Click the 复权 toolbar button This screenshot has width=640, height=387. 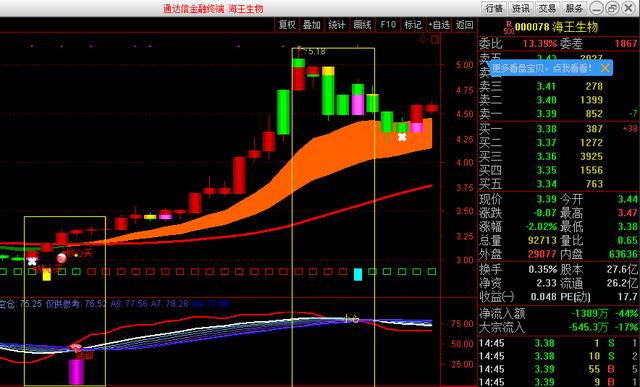pyautogui.click(x=287, y=25)
